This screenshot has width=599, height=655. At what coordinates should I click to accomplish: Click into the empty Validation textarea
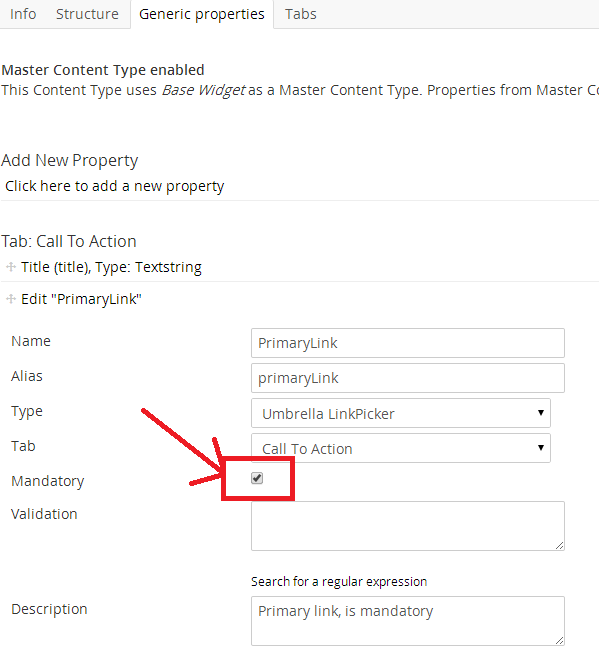[x=408, y=526]
